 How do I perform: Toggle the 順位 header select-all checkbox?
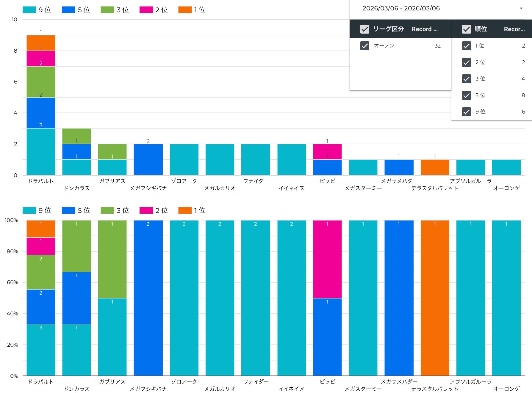click(466, 29)
